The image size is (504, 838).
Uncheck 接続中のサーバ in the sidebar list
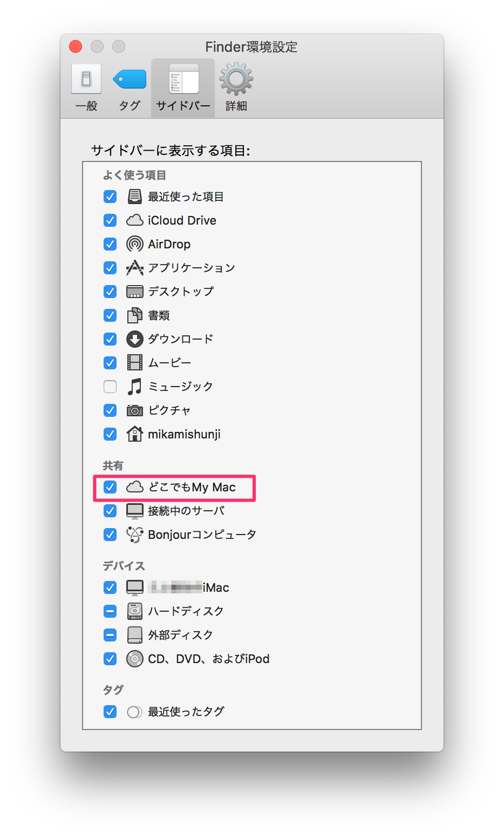pos(110,511)
